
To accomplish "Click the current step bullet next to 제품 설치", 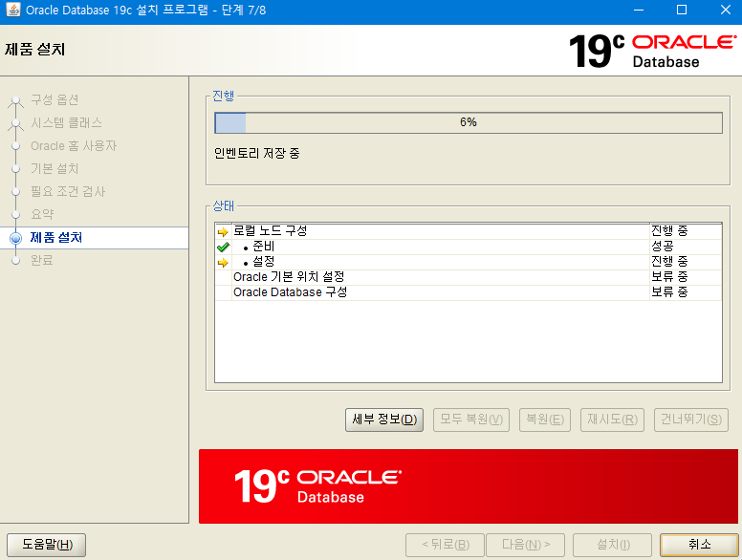I will point(15,238).
